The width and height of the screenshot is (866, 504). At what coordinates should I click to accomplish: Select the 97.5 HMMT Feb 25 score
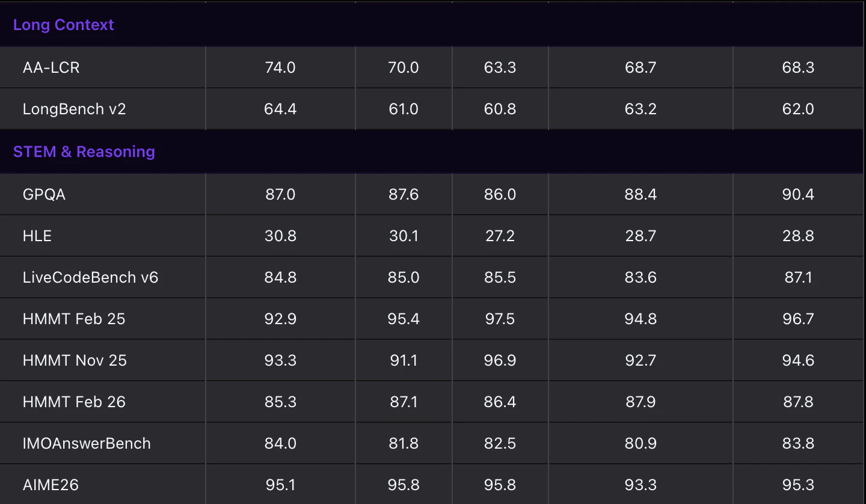pos(500,319)
